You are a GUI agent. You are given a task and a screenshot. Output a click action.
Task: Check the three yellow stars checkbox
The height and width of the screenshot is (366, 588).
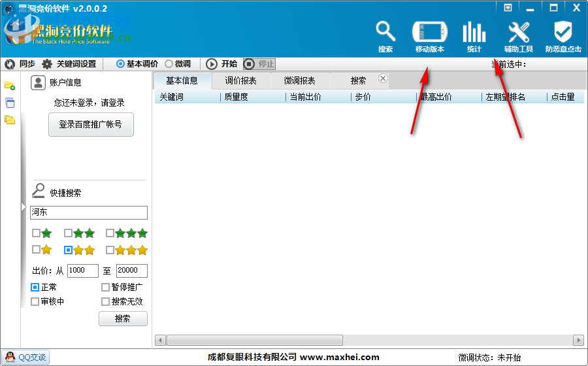point(110,250)
